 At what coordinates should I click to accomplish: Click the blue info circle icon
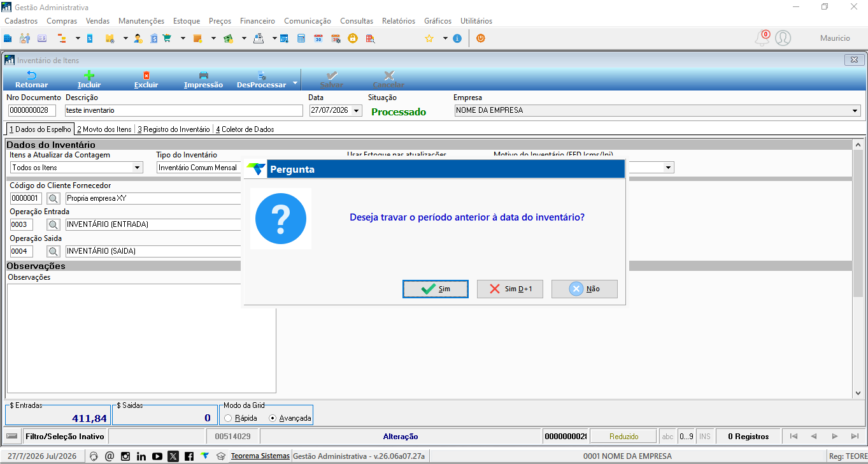click(457, 38)
